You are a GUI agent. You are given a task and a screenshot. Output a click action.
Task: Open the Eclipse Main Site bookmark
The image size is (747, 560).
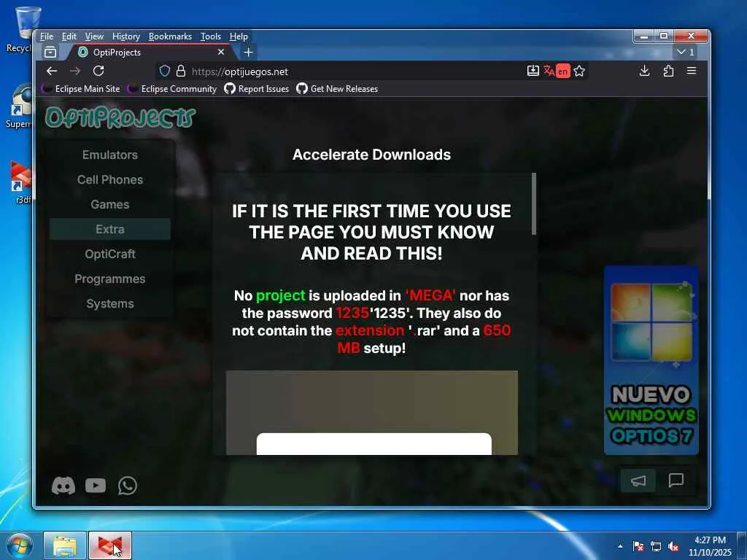[x=82, y=88]
